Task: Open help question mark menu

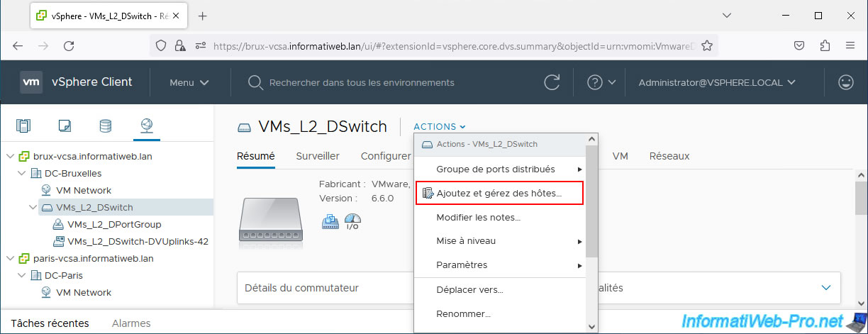Action: 601,82
